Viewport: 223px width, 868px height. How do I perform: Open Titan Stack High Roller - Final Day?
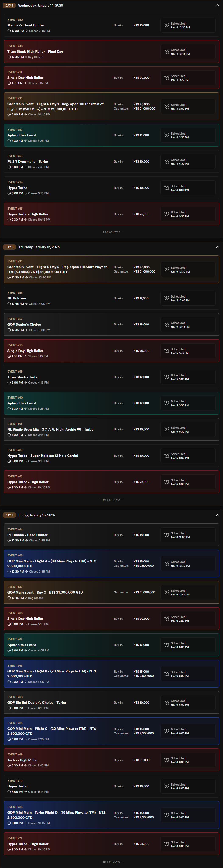pos(35,51)
